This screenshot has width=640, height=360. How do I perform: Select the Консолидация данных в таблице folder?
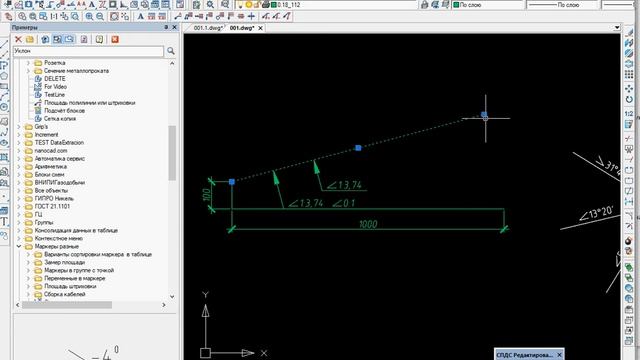tap(76, 231)
